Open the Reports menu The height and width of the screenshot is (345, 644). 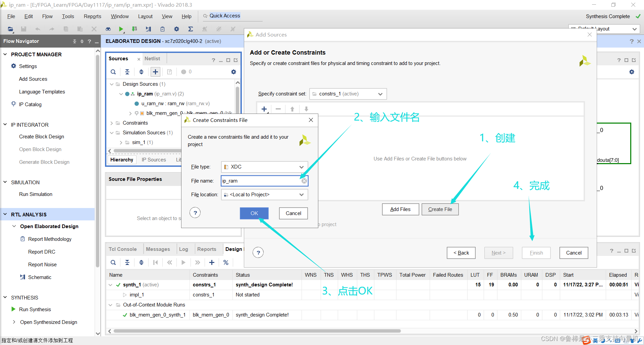coord(92,16)
